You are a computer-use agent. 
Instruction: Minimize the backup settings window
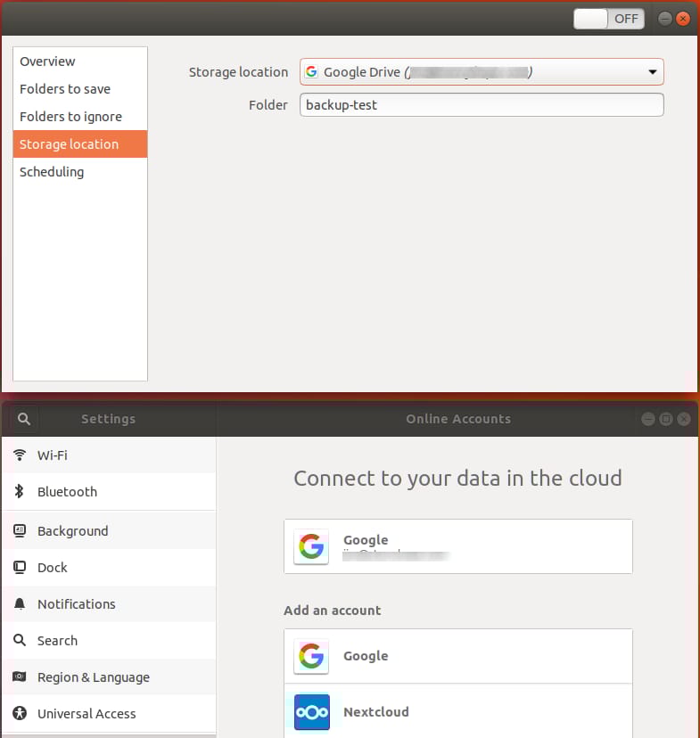coord(665,19)
